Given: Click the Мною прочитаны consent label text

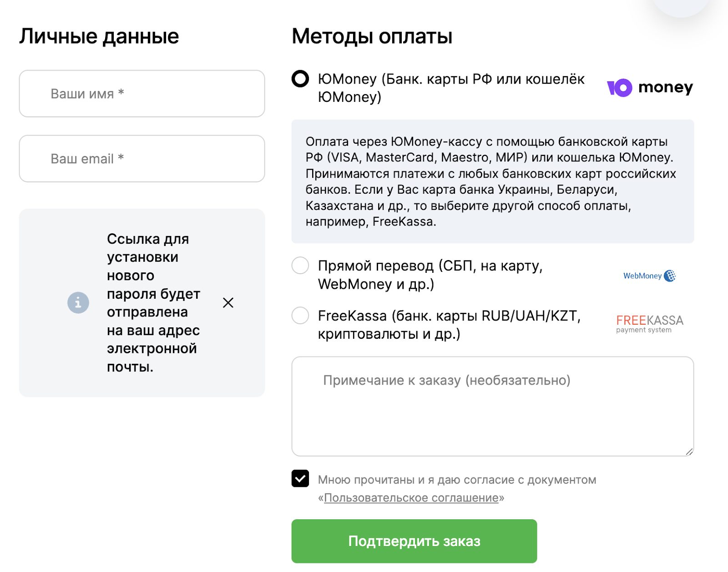Looking at the screenshot, I should pyautogui.click(x=457, y=480).
